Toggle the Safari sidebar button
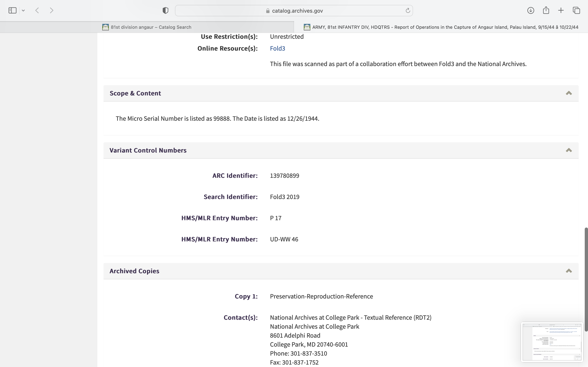The height and width of the screenshot is (367, 588). coord(12,10)
